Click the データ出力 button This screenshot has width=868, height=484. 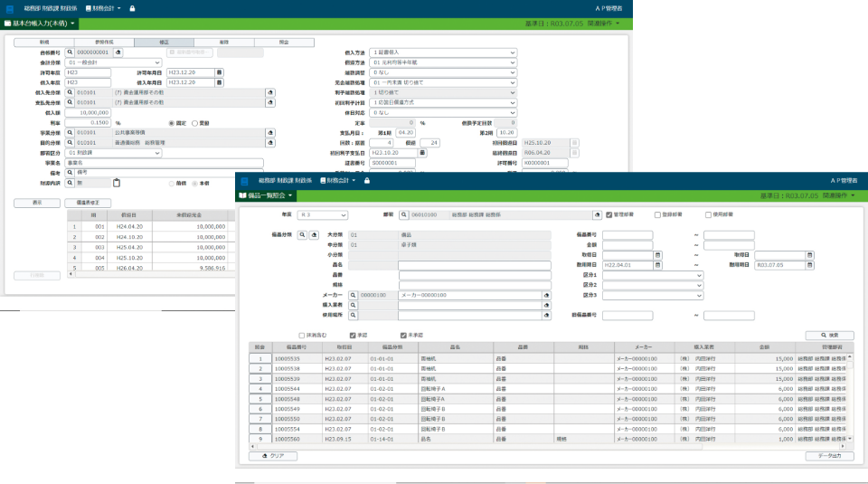point(829,456)
